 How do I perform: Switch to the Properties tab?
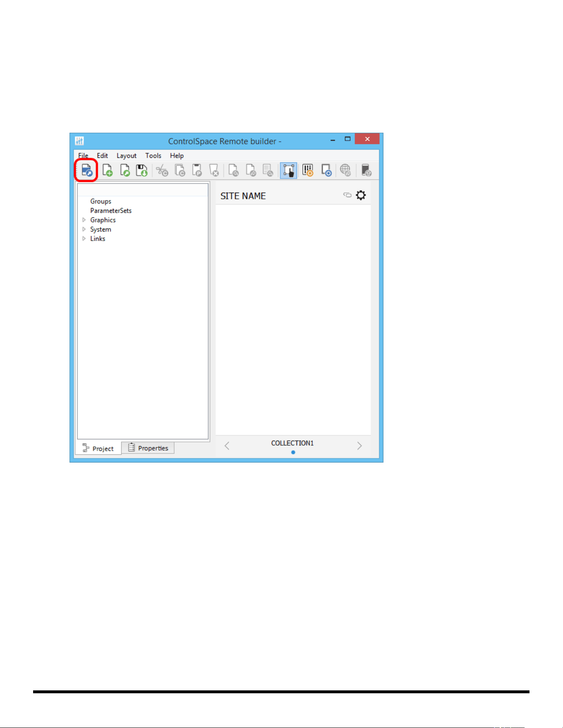(x=148, y=448)
